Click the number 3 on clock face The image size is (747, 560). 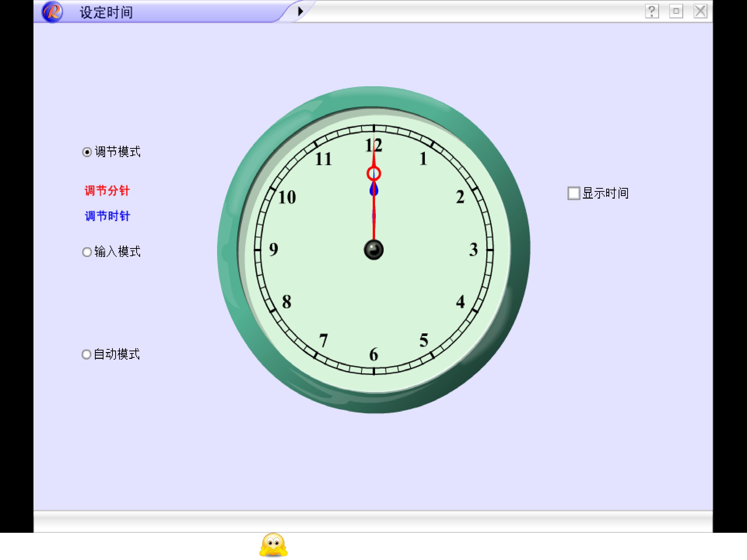(x=473, y=250)
